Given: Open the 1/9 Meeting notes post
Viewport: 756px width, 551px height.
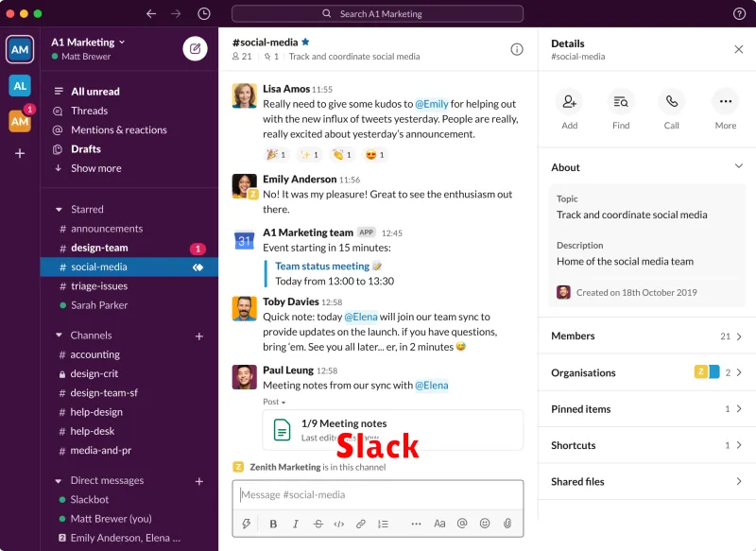Looking at the screenshot, I should [393, 430].
